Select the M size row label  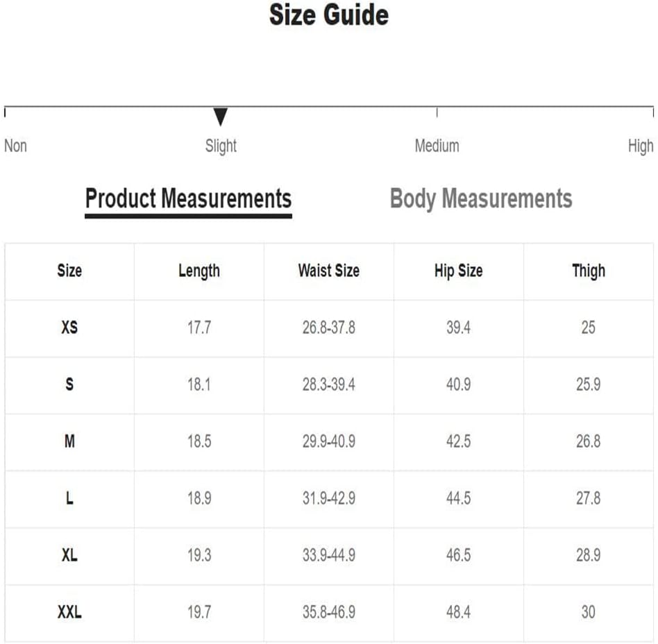pos(69,441)
